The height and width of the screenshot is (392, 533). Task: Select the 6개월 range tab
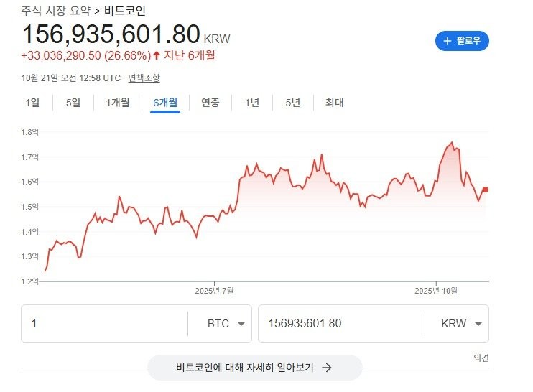[165, 102]
